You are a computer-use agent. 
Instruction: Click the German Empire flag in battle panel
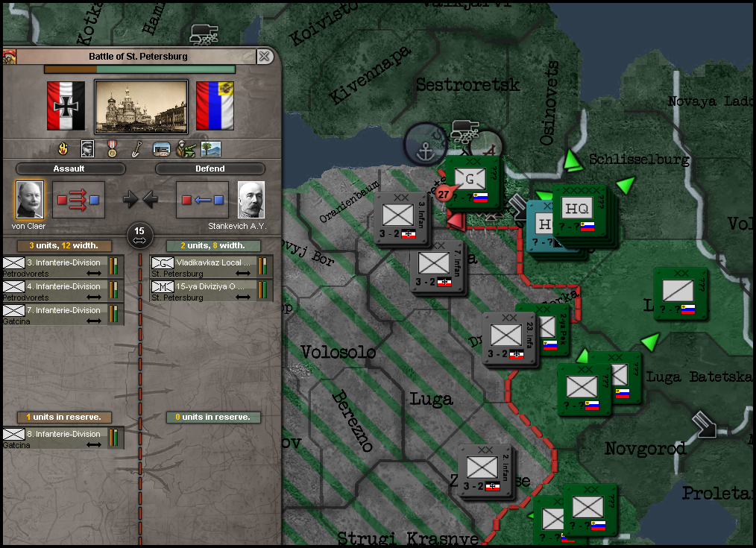[66, 106]
